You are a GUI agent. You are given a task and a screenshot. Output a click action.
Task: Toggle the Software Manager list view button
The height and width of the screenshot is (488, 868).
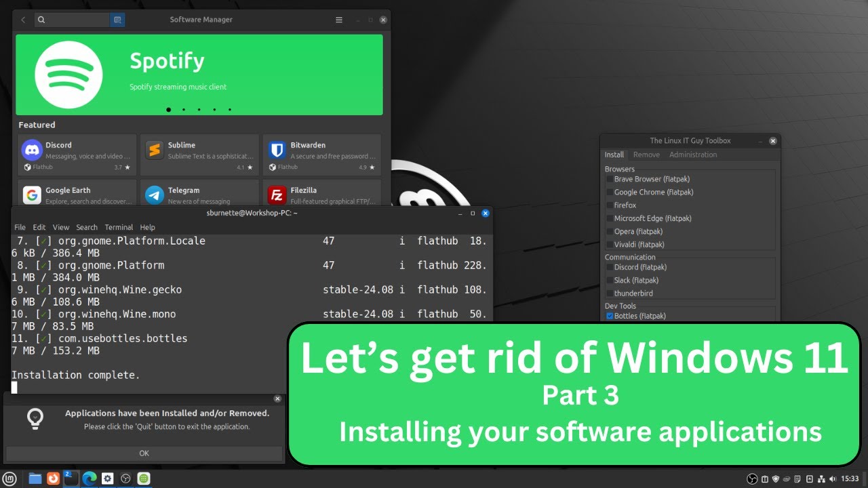point(117,20)
